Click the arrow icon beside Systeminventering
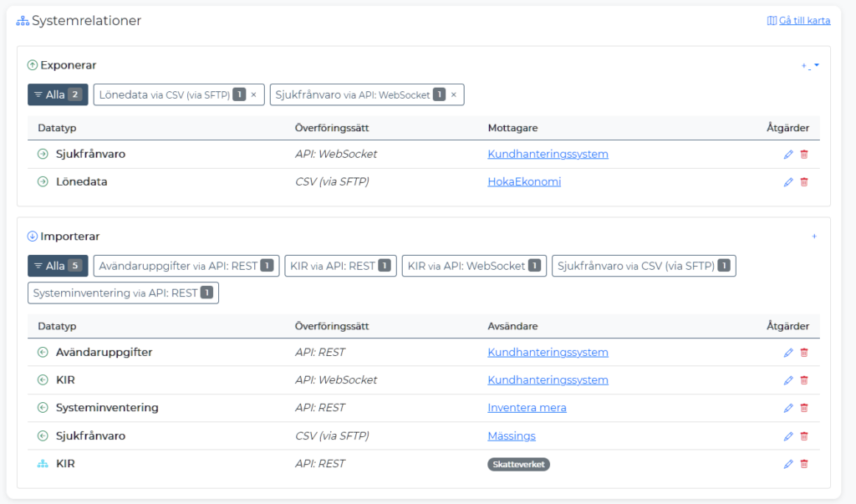This screenshot has width=856, height=504. (x=43, y=408)
